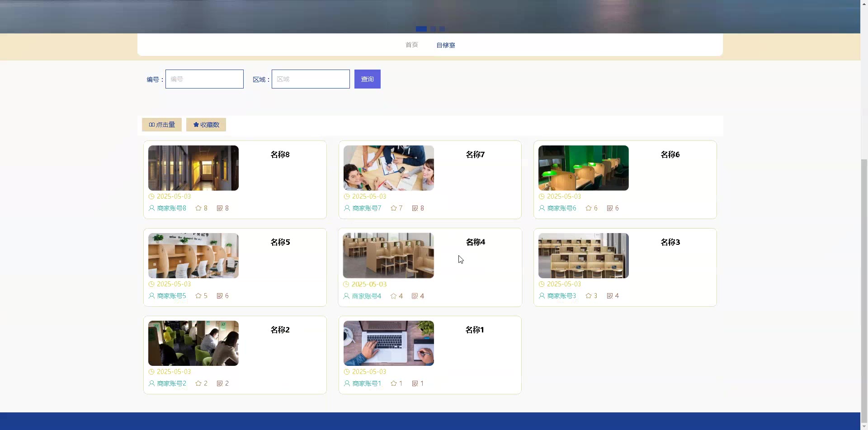Click the 商家账号6 merchant name
Screen dimensions: 868x430
tap(562, 208)
